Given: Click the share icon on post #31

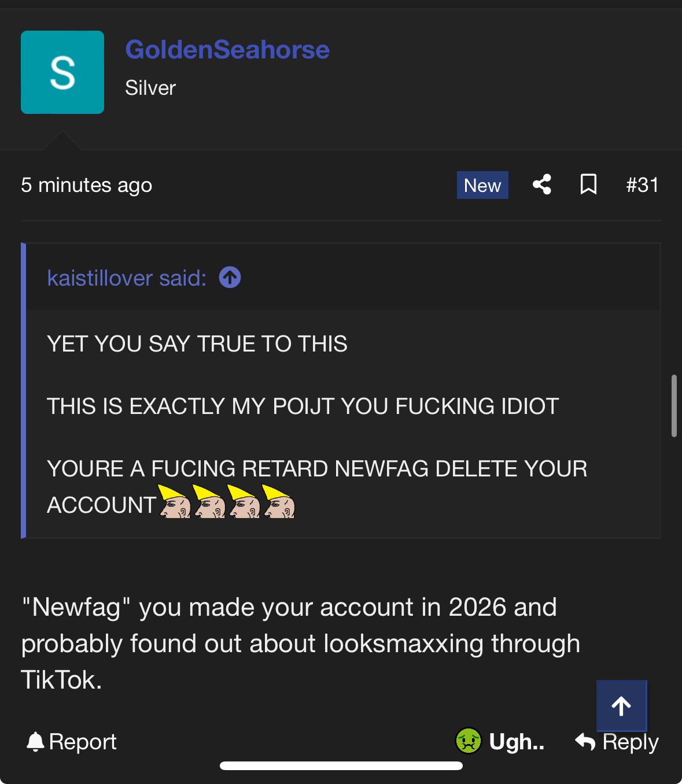Looking at the screenshot, I should [542, 184].
